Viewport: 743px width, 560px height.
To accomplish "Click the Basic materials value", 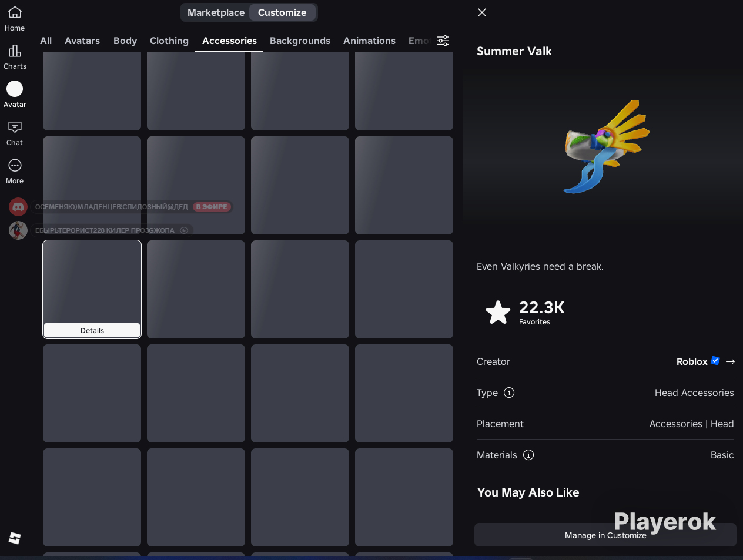I will [x=722, y=455].
